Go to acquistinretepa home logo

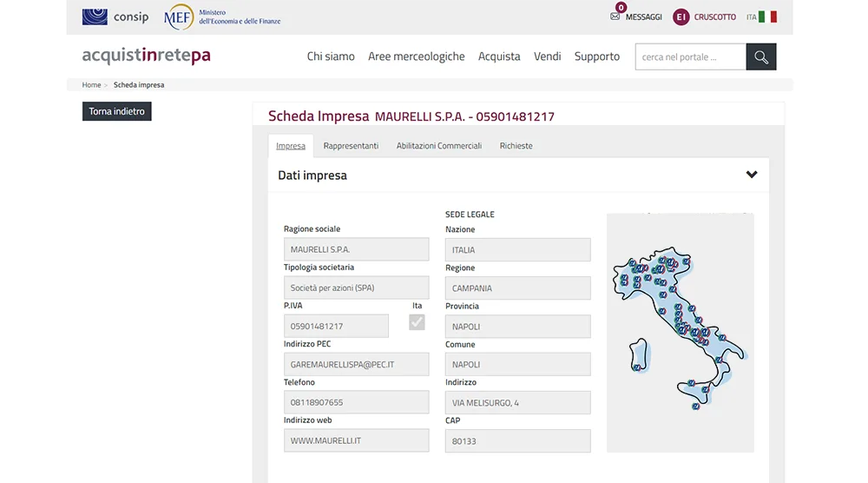tap(146, 56)
